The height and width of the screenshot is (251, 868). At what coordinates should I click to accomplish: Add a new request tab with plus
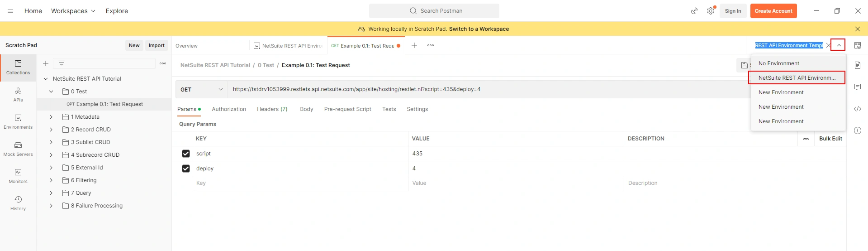(x=414, y=45)
